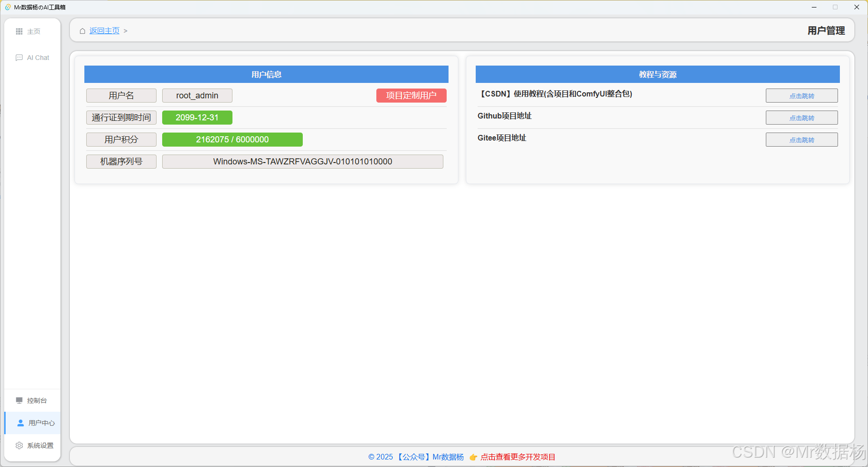Open the 系统设置 sidebar item

pos(32,445)
